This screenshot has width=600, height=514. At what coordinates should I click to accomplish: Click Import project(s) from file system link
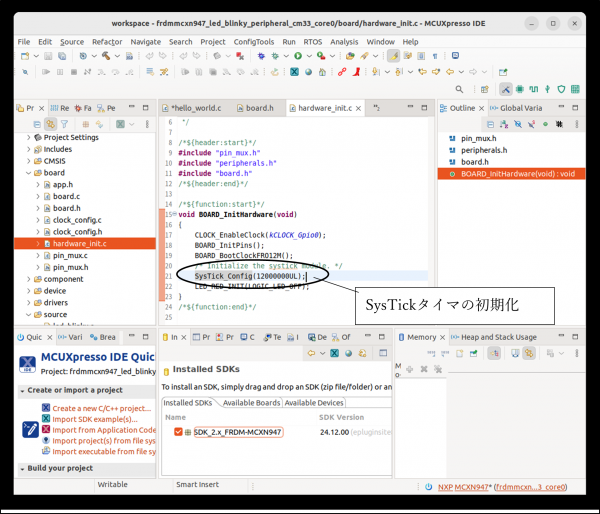pyautogui.click(x=104, y=441)
